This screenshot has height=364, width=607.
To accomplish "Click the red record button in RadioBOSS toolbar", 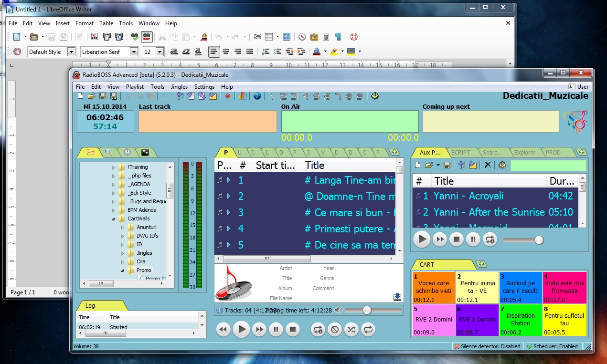I will click(x=228, y=96).
